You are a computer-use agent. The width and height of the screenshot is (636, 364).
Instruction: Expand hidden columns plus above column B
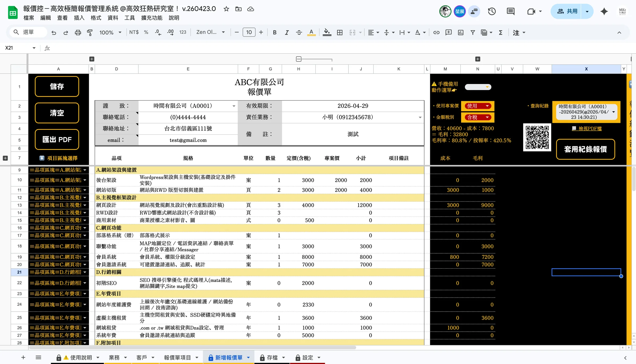(92, 59)
